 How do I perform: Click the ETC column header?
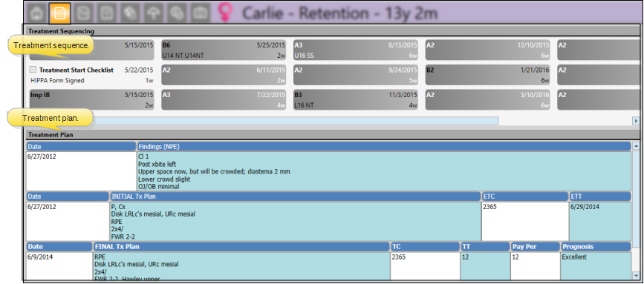pos(525,197)
